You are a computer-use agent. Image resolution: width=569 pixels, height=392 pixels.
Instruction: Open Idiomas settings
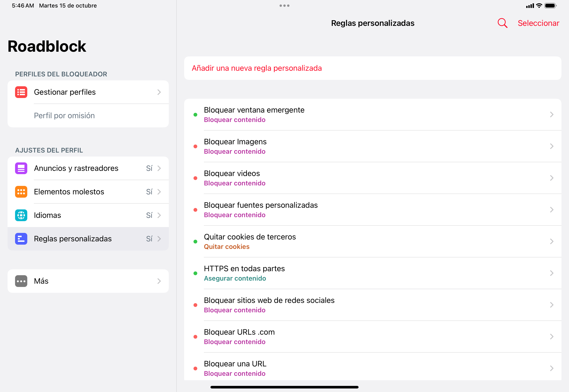(x=88, y=215)
